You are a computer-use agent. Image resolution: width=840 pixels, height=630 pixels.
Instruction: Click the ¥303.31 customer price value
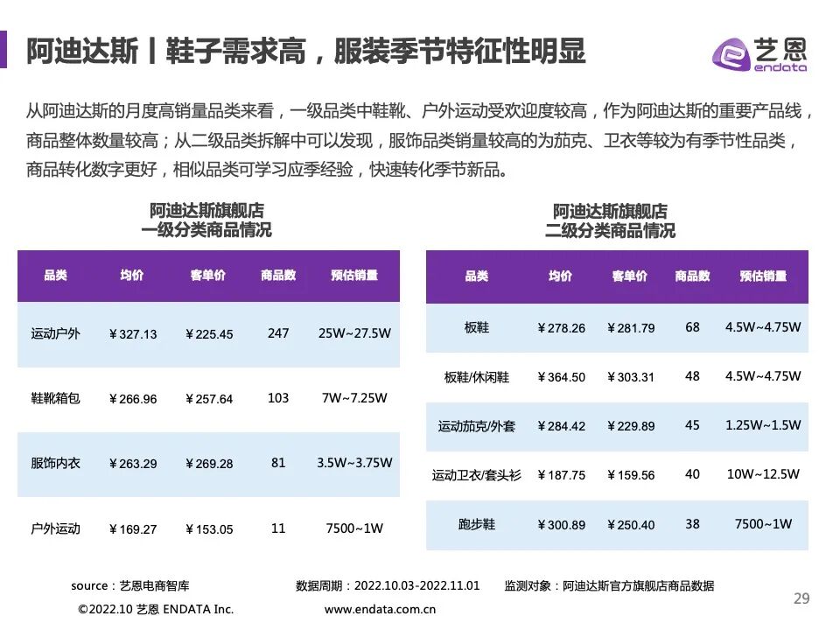(631, 378)
